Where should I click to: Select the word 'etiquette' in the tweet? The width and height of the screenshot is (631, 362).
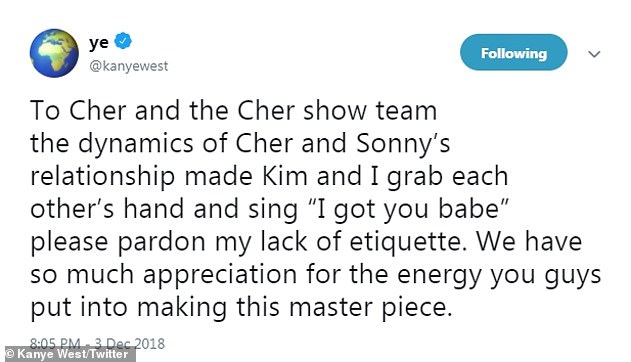pyautogui.click(x=406, y=242)
